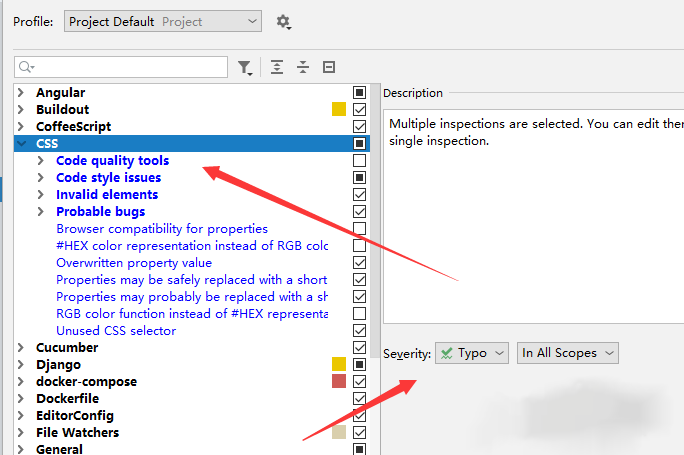
Task: Click the red severity swatch beside docker-compose
Action: (x=339, y=382)
